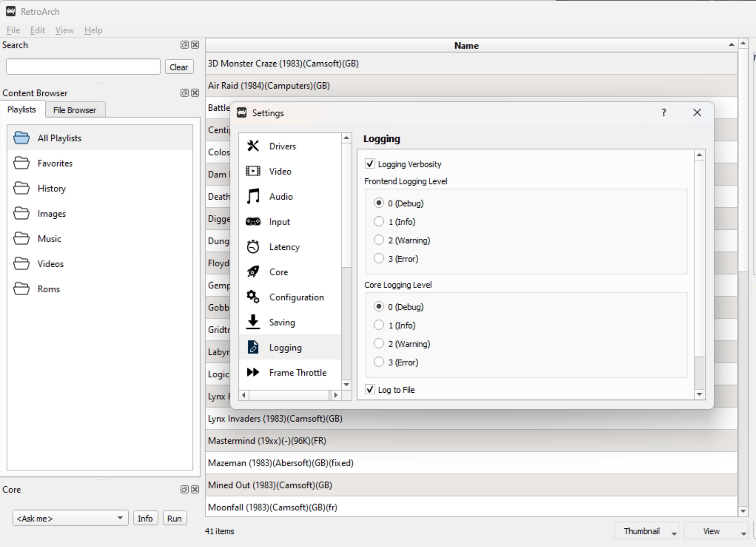Set Core Logging Level to 2 (Warning)
This screenshot has height=547, width=756.
pyautogui.click(x=379, y=343)
